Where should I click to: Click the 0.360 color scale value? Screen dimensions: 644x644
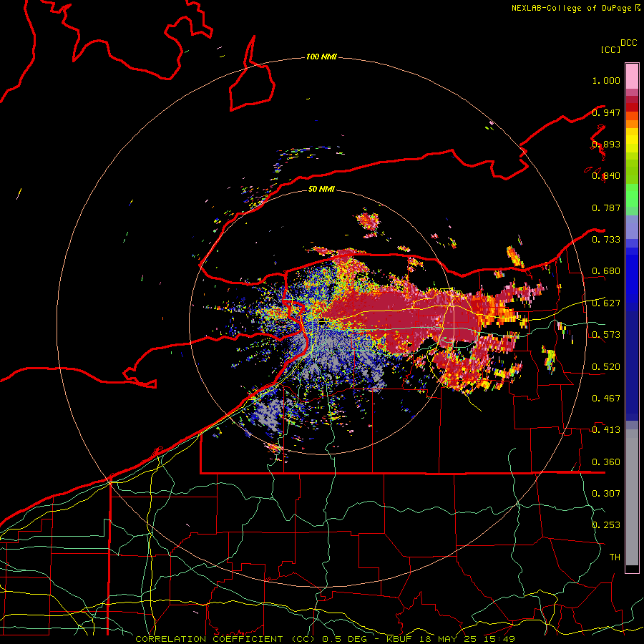[x=606, y=462]
